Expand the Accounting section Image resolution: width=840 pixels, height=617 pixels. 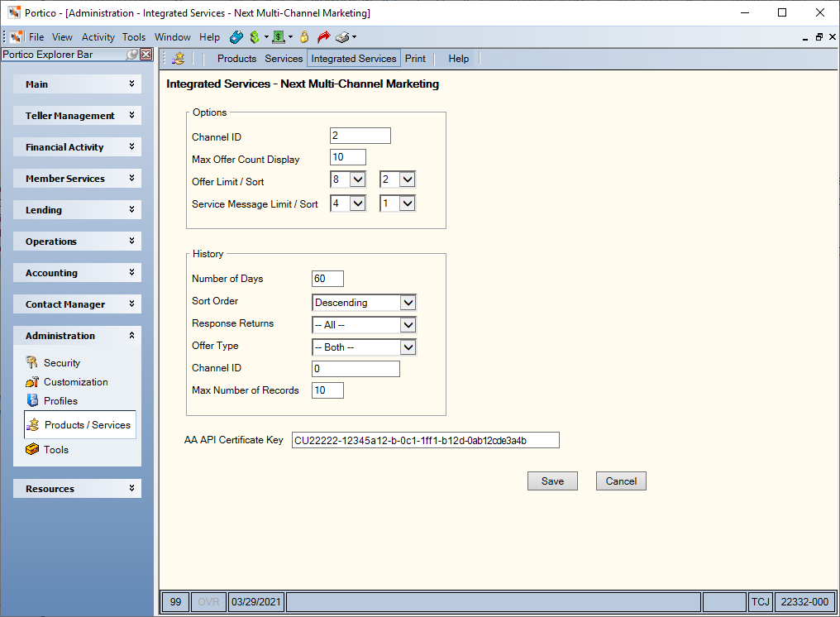point(77,273)
